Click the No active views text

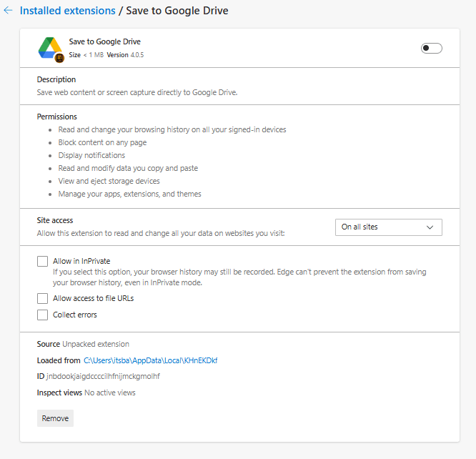(x=109, y=393)
